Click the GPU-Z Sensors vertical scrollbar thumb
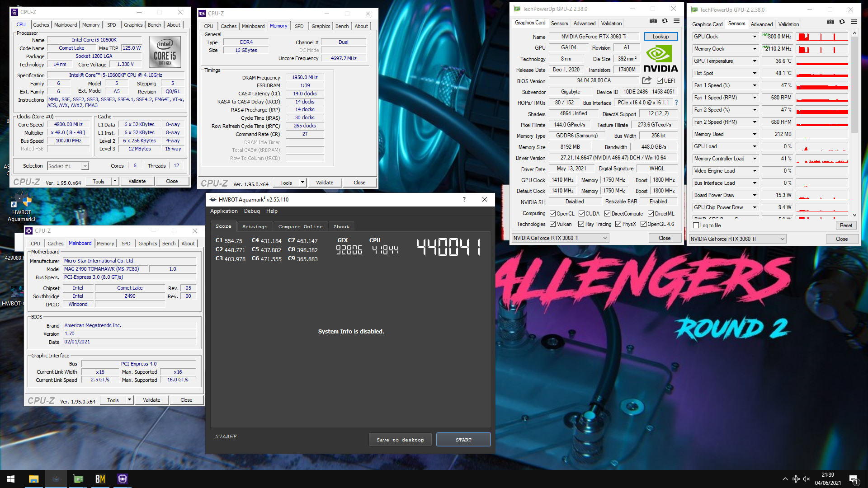Image resolution: width=868 pixels, height=488 pixels. tap(854, 84)
